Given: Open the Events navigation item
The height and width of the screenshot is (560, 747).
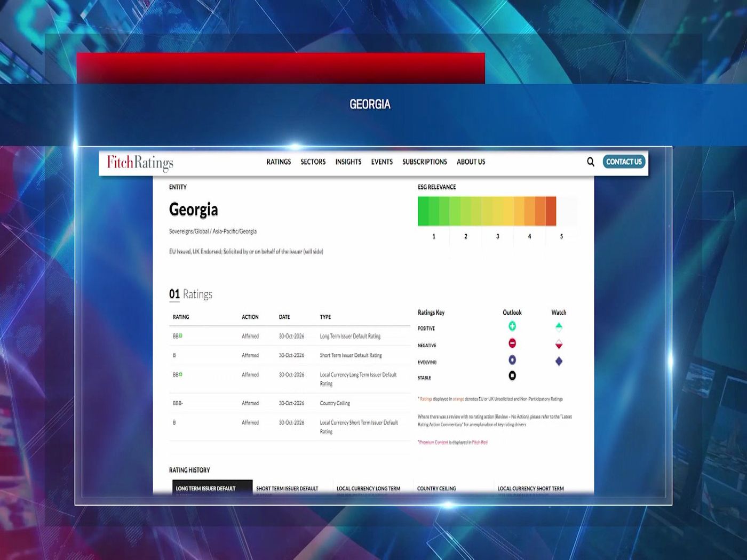Looking at the screenshot, I should point(382,162).
